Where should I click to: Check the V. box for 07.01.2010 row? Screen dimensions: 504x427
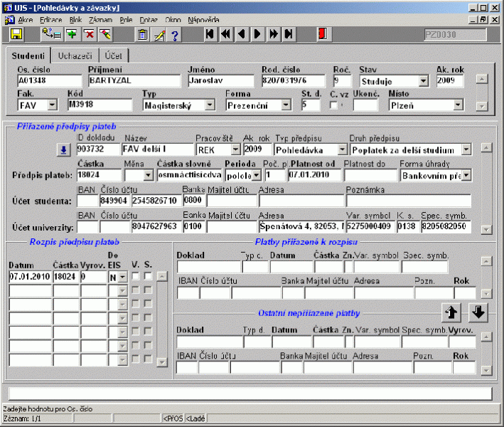136,276
